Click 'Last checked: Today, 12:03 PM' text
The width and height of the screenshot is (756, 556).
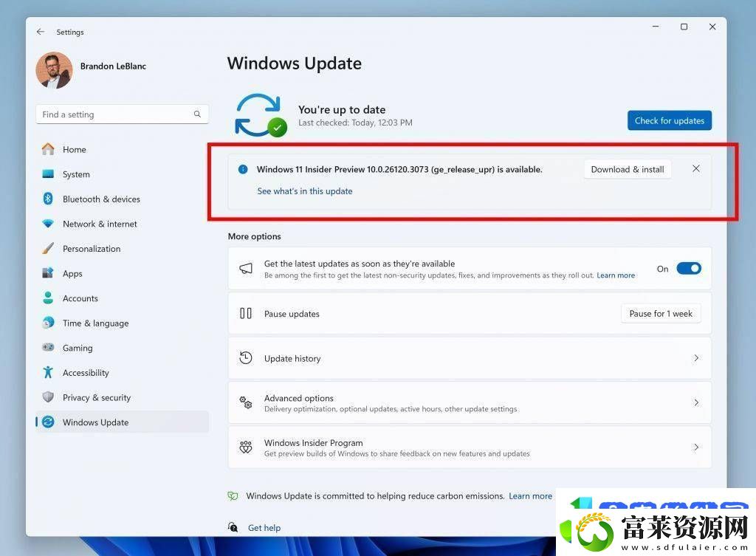[x=355, y=123]
